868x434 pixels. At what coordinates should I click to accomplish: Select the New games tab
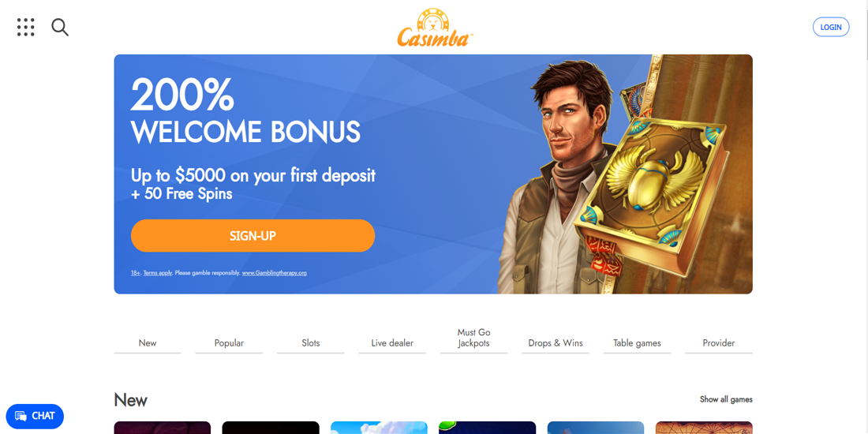(148, 343)
